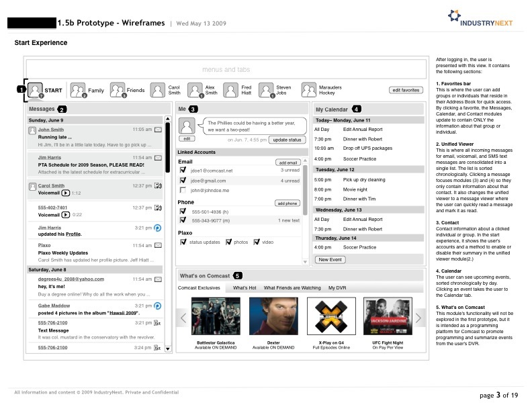Toggle Plaxo photos checkbox
The height and width of the screenshot is (411, 532).
tap(228, 242)
